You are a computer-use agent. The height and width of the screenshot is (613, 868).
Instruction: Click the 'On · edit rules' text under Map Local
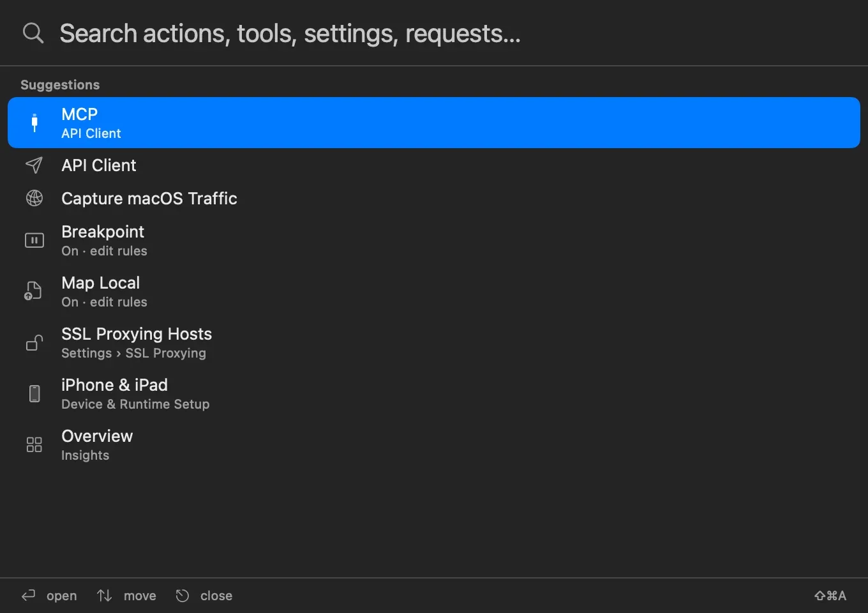[x=104, y=302]
